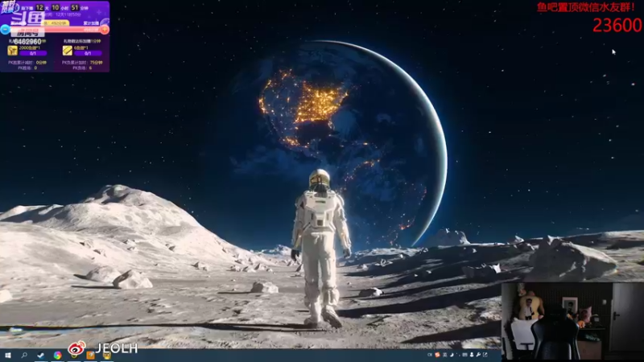The height and width of the screenshot is (362, 644).
Task: Click the left 0/1 purple progress bar
Action: tap(33, 53)
